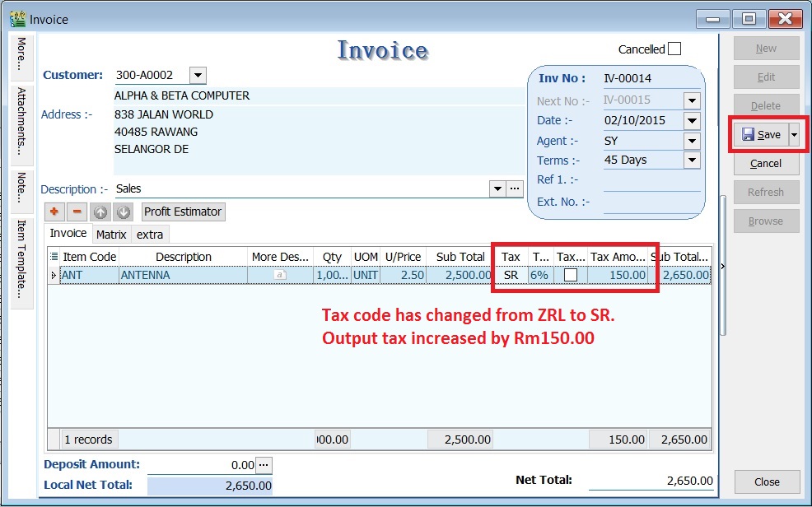The height and width of the screenshot is (507, 812).
Task: Open the Profit Estimator
Action: [x=183, y=212]
